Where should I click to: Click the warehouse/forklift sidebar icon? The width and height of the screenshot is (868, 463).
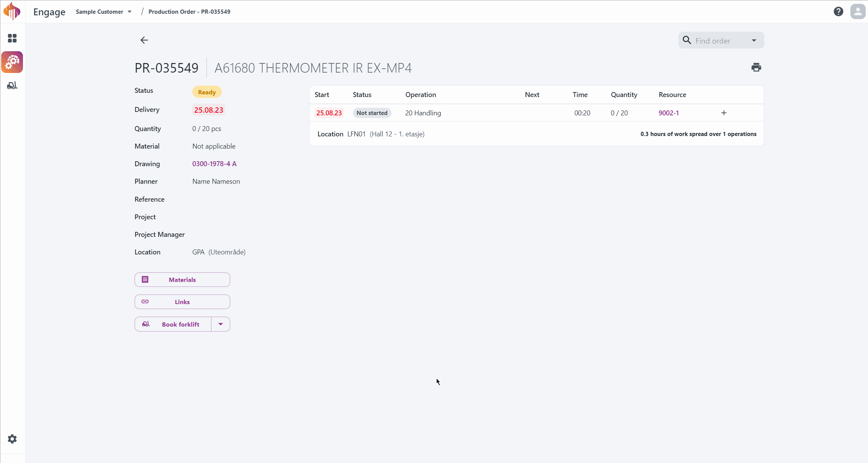[12, 86]
